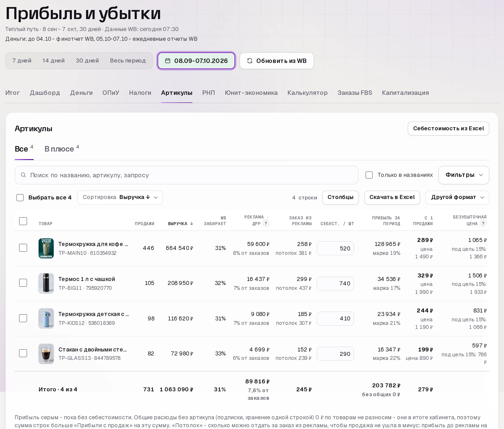504x429 pixels.
Task: Expand the Другой формат dropdown
Action: click(x=457, y=197)
